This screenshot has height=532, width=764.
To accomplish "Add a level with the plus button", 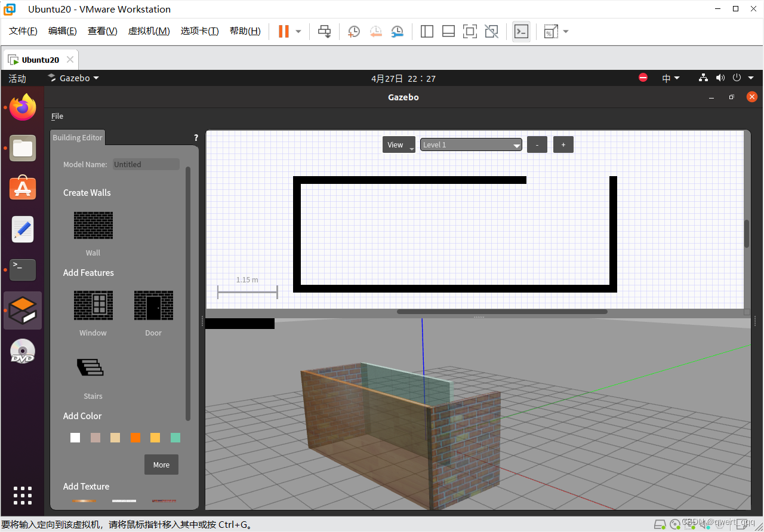I will tap(563, 144).
